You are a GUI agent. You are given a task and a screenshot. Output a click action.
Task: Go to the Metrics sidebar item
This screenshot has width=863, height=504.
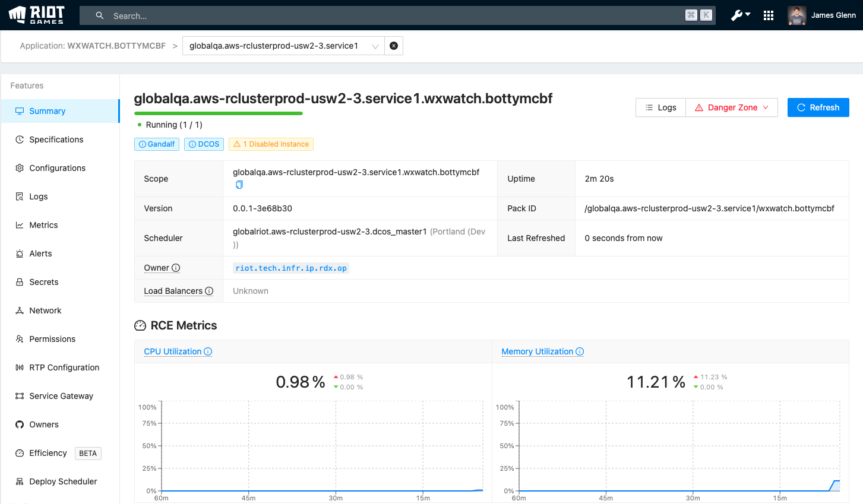(43, 225)
